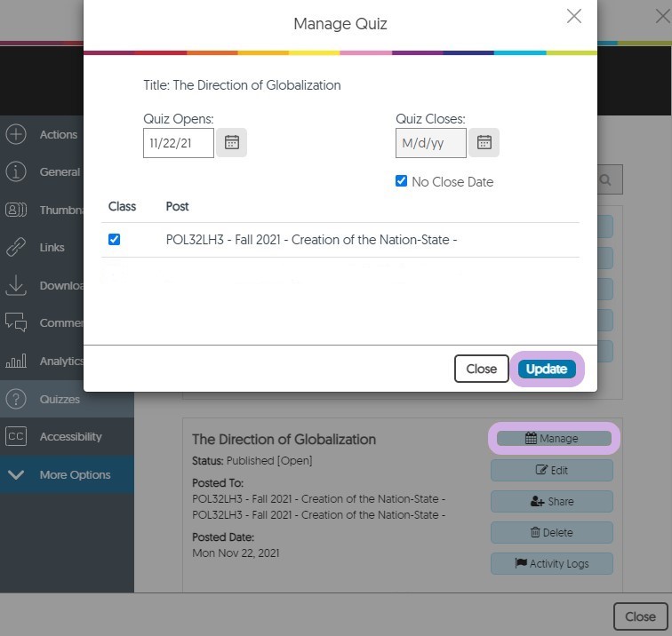Click the Mon Nov 22, 2021 posted date
The image size is (672, 636).
(x=236, y=553)
